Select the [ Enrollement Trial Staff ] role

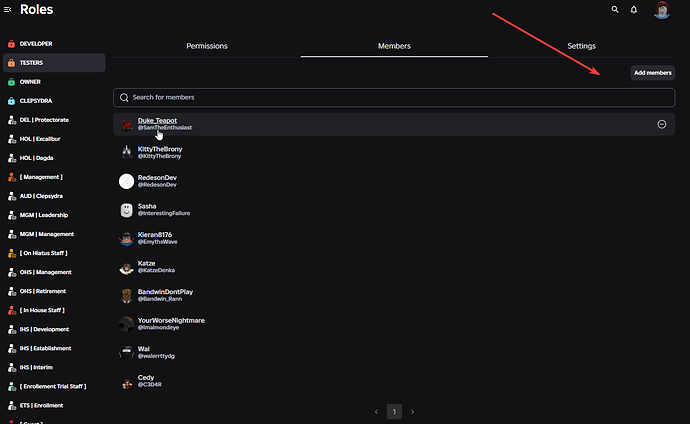click(x=54, y=386)
